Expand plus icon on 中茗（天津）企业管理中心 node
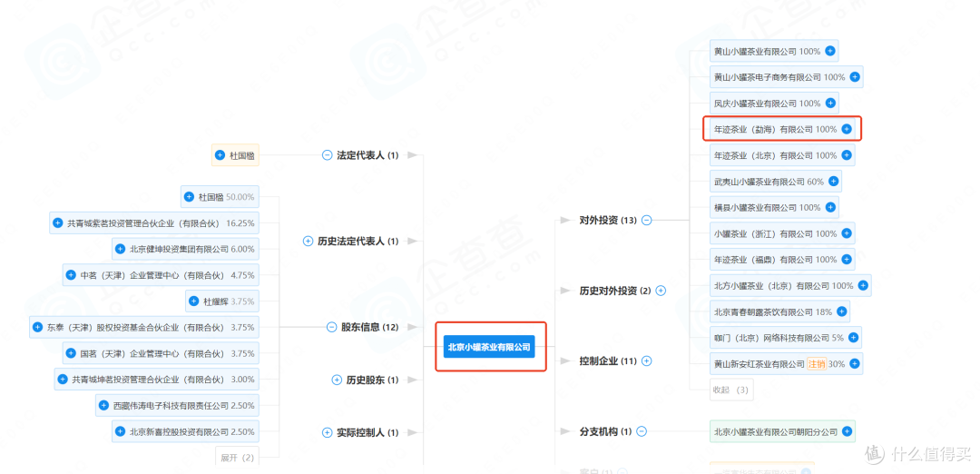 [x=72, y=274]
